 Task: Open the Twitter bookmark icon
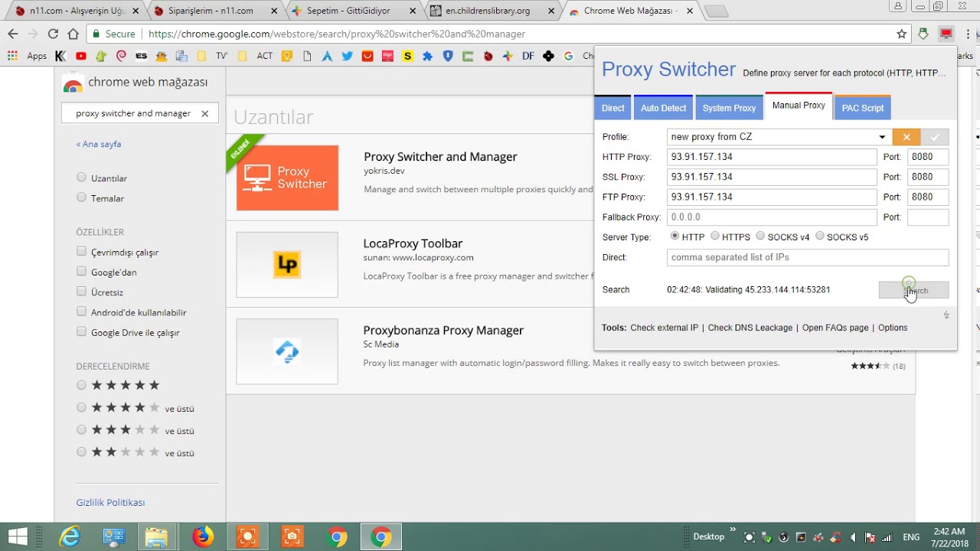[348, 56]
